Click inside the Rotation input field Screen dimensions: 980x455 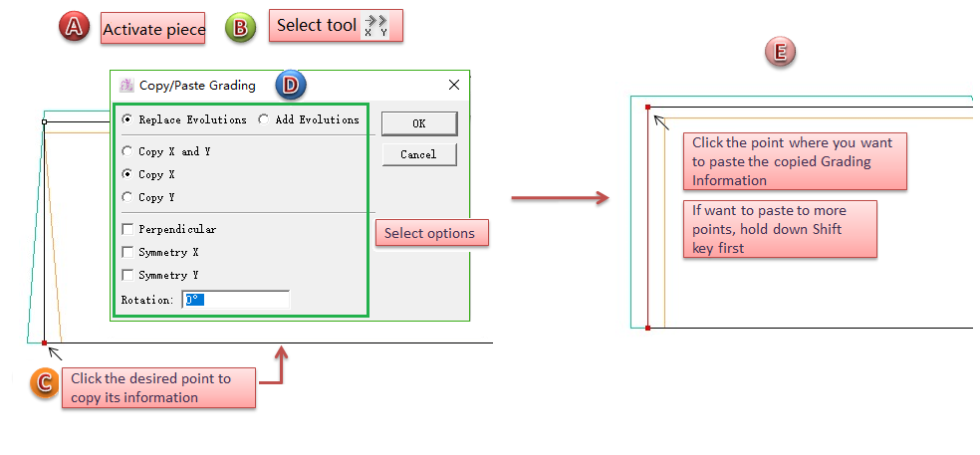click(x=236, y=300)
